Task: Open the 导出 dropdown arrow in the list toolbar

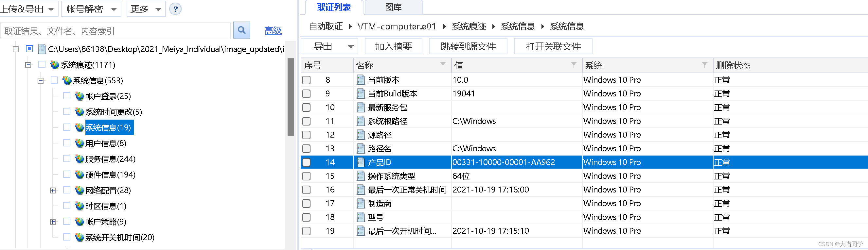Action: coord(351,46)
